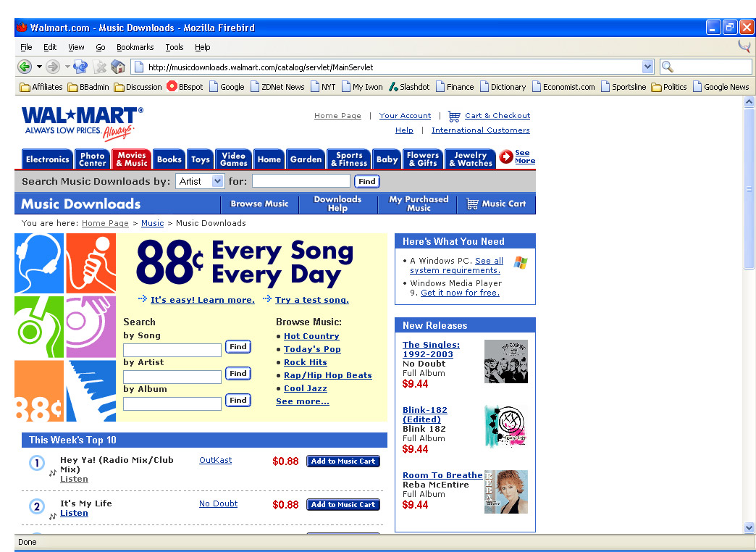This screenshot has width=756, height=552.
Task: Add Hey Ya! to Music Cart
Action: click(x=343, y=461)
